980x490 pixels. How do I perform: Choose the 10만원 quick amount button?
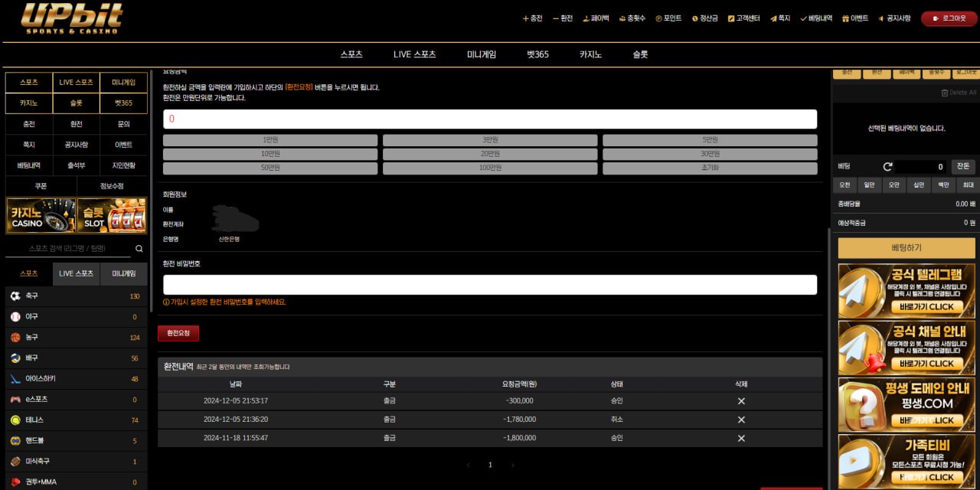tap(270, 154)
